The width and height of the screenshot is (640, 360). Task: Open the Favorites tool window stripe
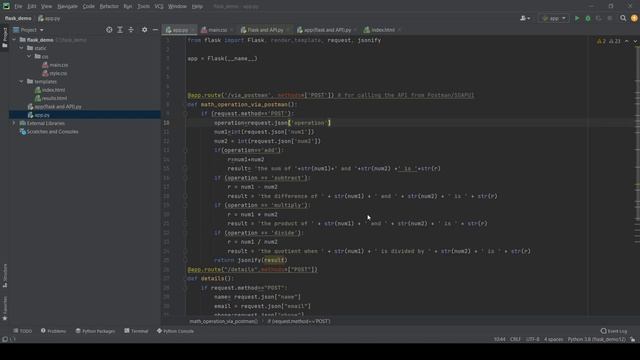(5, 308)
